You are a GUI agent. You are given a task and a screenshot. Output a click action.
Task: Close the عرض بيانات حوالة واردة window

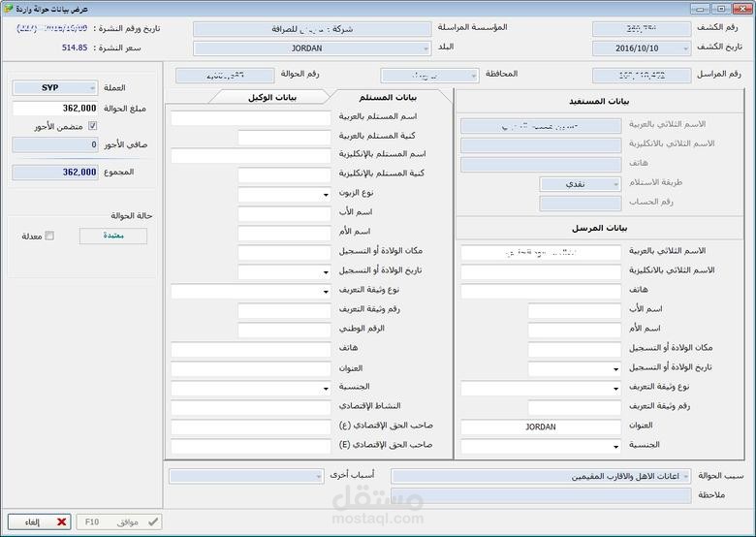pyautogui.click(x=742, y=9)
